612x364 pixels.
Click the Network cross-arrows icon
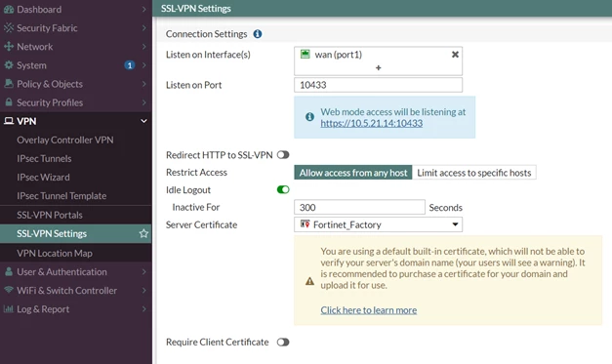[x=9, y=47]
